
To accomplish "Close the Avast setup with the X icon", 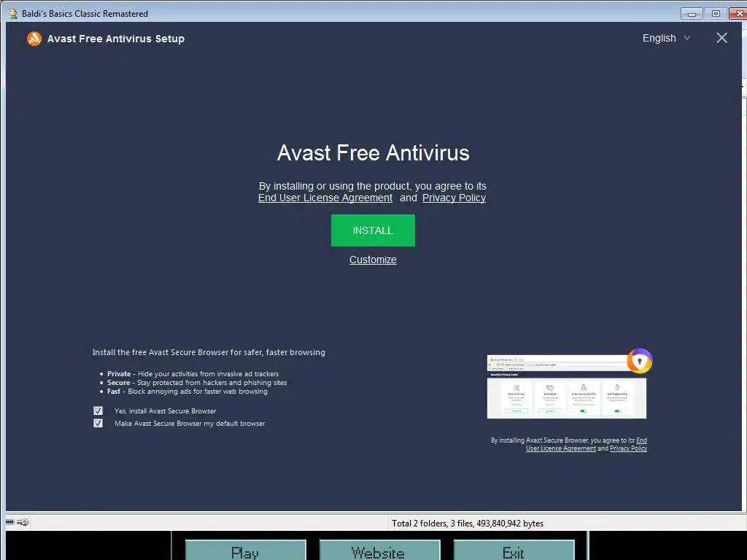I will click(721, 38).
